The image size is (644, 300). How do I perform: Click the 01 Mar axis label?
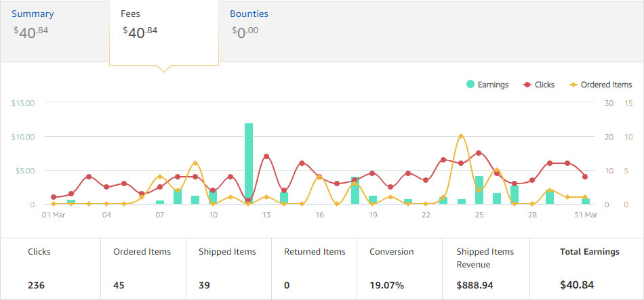coord(53,215)
